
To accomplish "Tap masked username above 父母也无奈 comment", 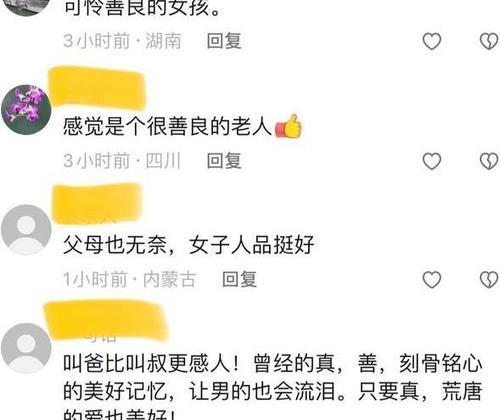I will 97,203.
